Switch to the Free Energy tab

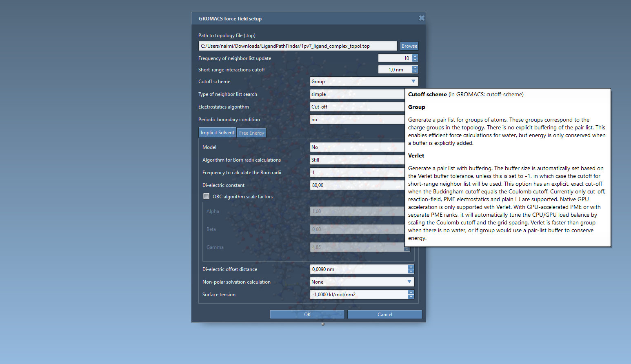coord(251,133)
